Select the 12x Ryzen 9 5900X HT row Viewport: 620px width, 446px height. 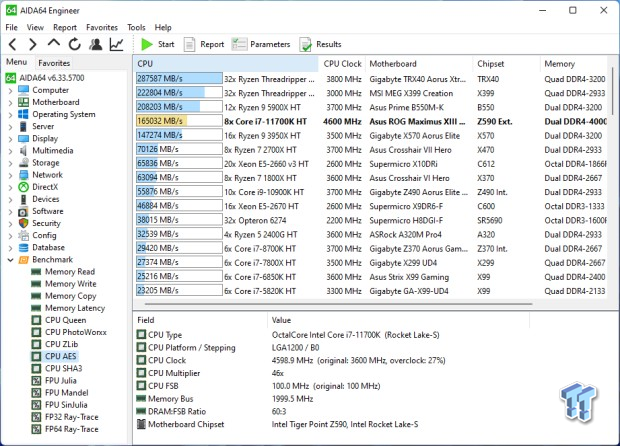tap(371, 107)
